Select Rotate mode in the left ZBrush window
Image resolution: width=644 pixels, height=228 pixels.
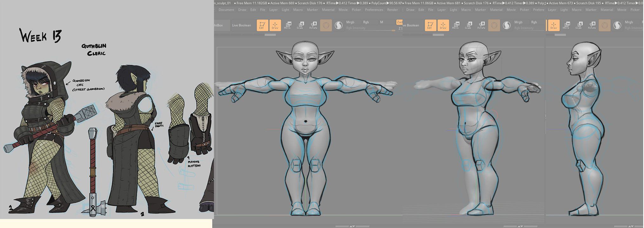(313, 25)
